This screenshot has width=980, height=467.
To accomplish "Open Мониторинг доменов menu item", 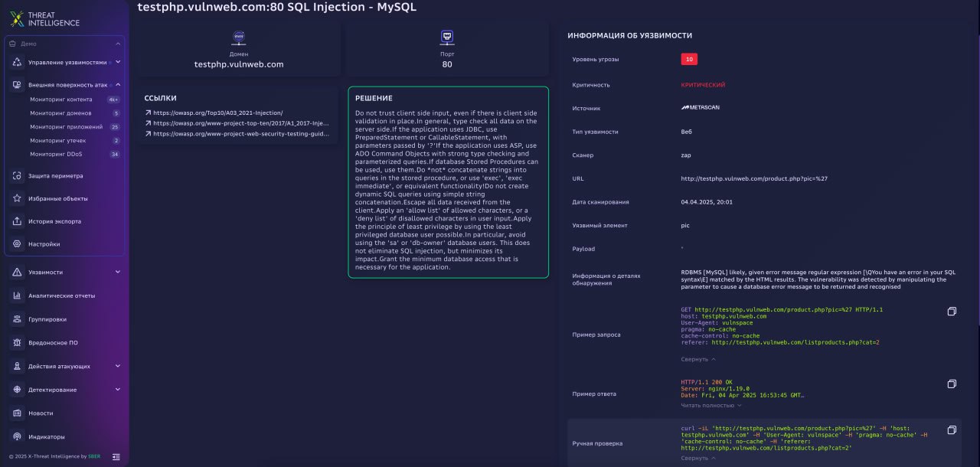I will pos(60,113).
